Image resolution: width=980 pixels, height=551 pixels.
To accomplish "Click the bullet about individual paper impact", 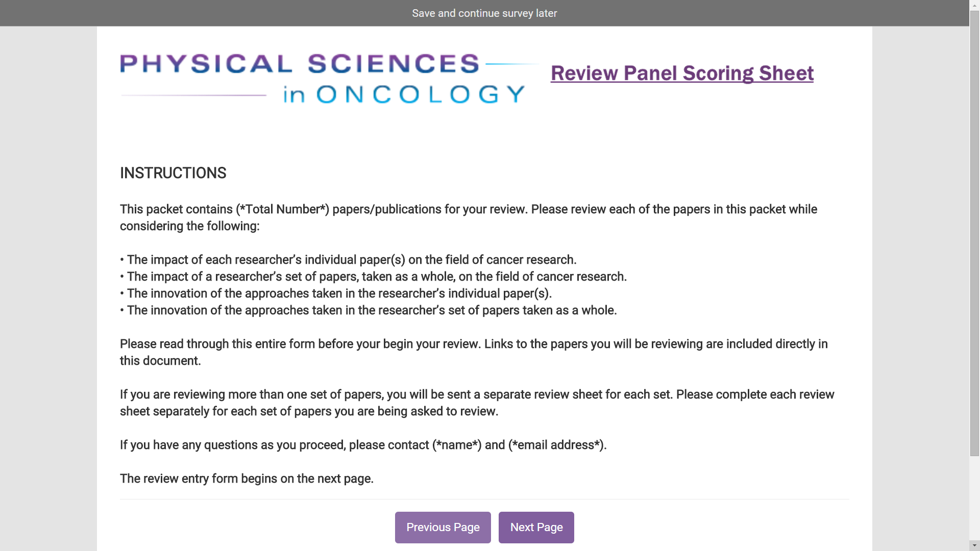I will click(x=351, y=260).
